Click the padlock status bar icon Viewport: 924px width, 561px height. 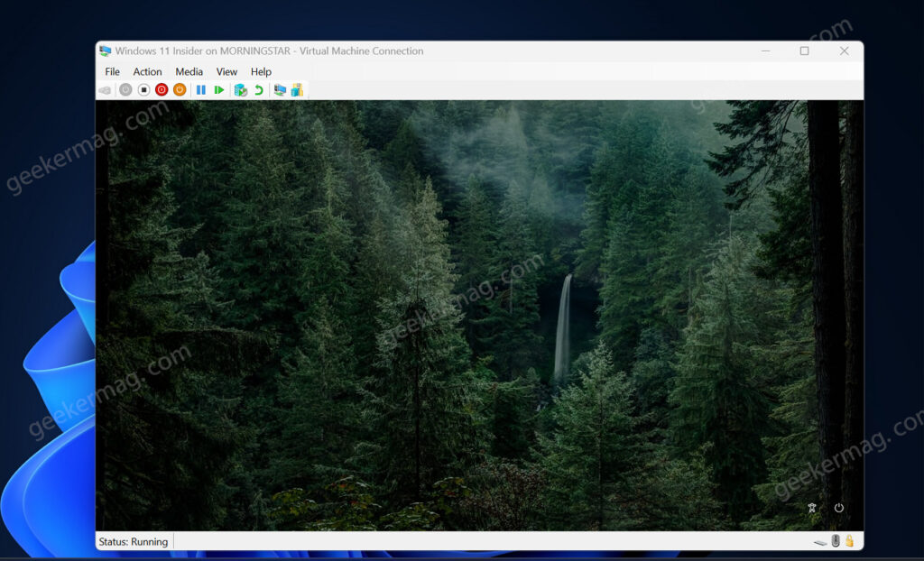(849, 540)
